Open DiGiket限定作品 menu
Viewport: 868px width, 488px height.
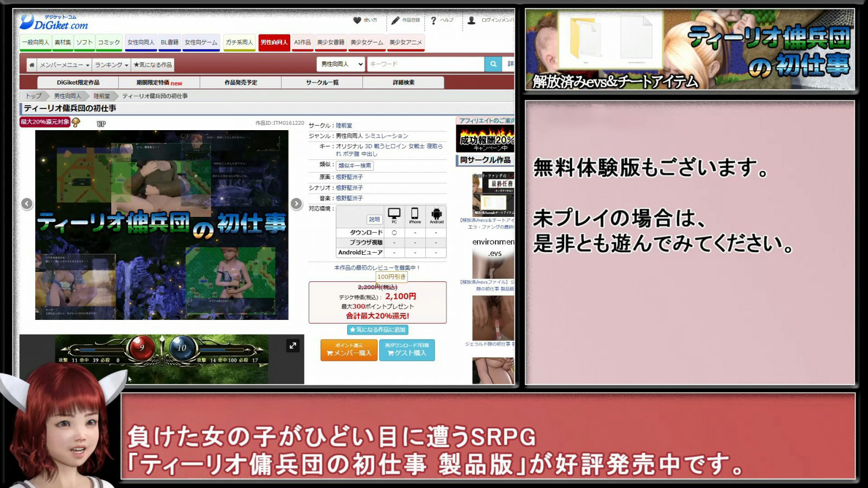click(78, 82)
